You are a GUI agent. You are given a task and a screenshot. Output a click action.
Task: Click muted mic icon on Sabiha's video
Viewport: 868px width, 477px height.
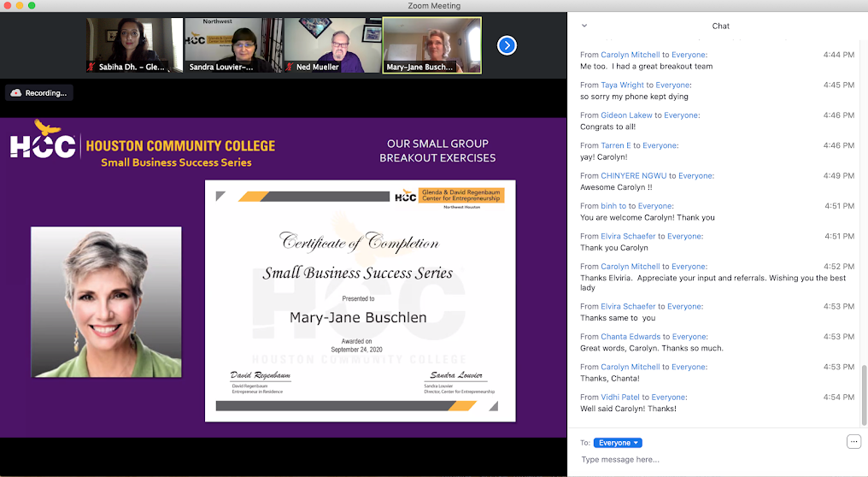[92, 67]
